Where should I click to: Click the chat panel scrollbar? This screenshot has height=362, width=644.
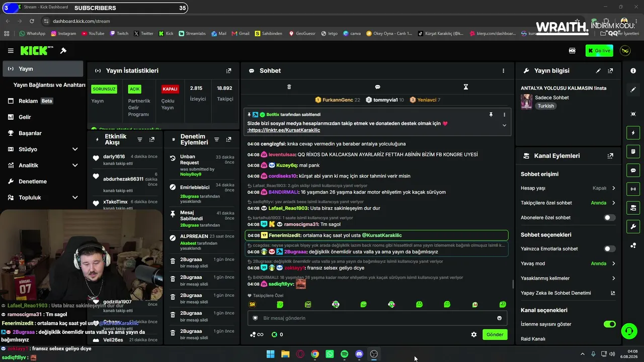[x=513, y=284]
